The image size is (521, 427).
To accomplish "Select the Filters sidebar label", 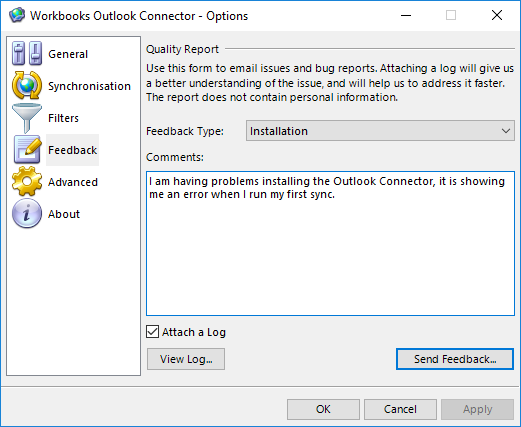I will coord(63,118).
